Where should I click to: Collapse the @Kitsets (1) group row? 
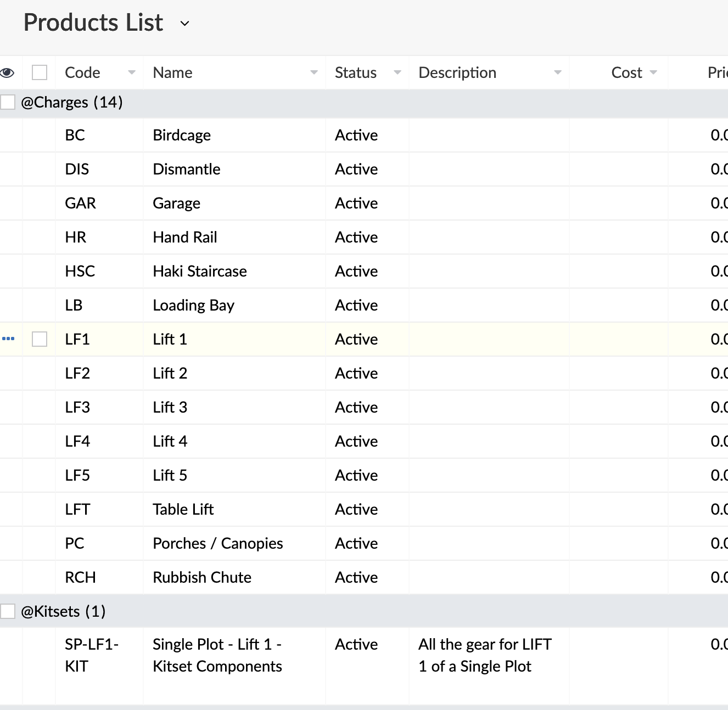[63, 611]
